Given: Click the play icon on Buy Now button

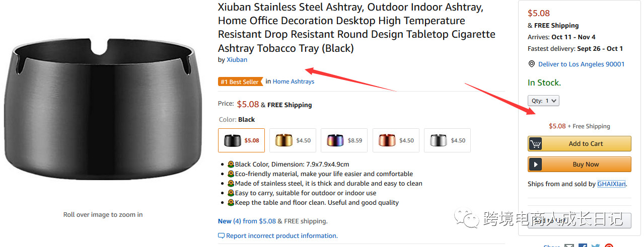Looking at the screenshot, I should 536,164.
